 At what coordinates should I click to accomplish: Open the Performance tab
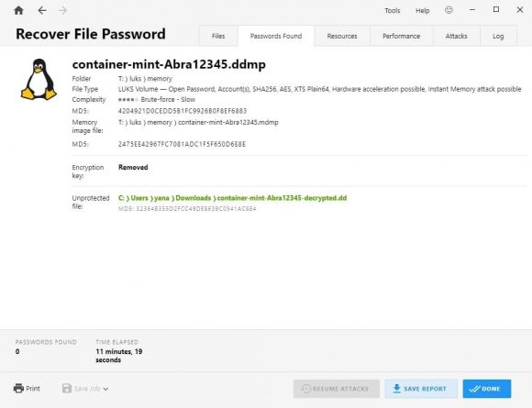[x=402, y=36]
